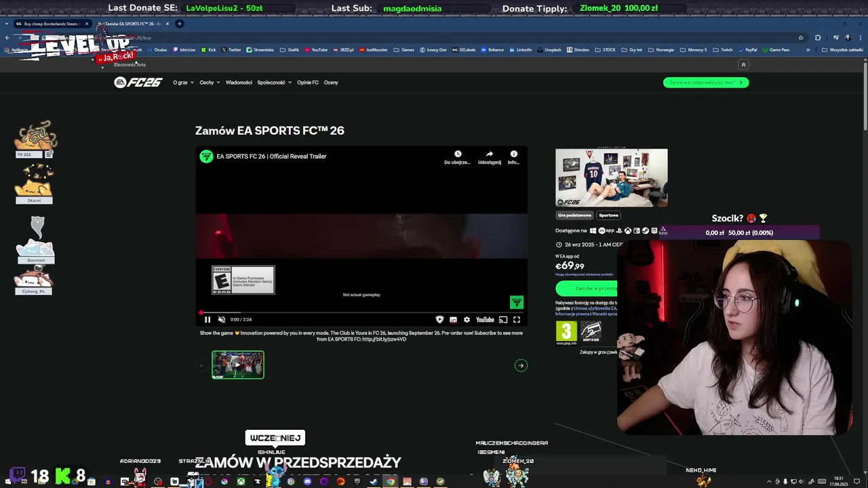The image size is (868, 488).
Task: Click the green pre-order button in header
Action: [x=706, y=83]
